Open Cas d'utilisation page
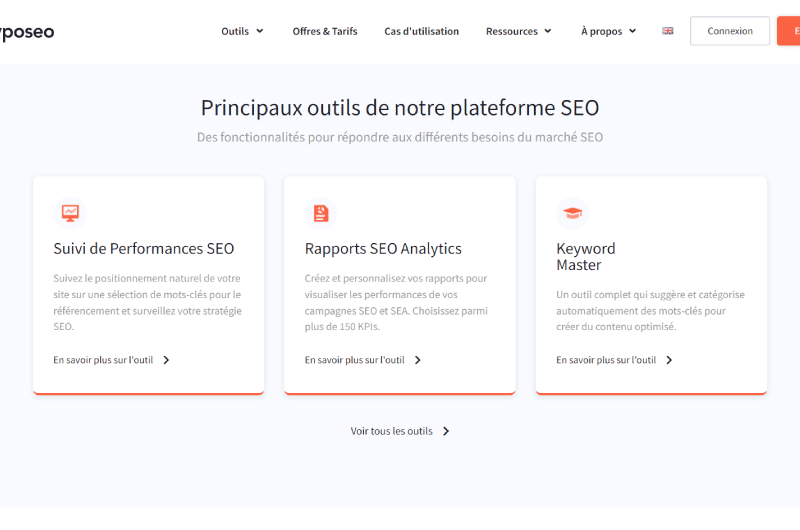This screenshot has width=800, height=530. click(x=421, y=31)
